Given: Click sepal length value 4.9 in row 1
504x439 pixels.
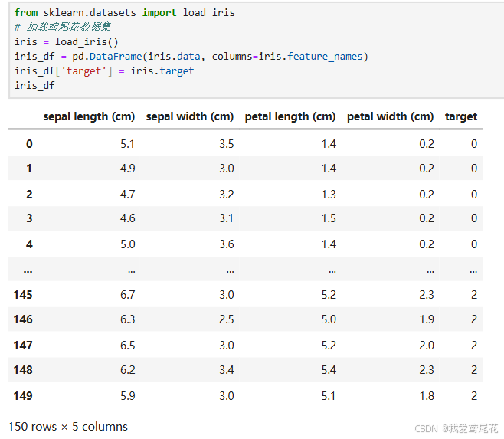Looking at the screenshot, I should pos(128,169).
